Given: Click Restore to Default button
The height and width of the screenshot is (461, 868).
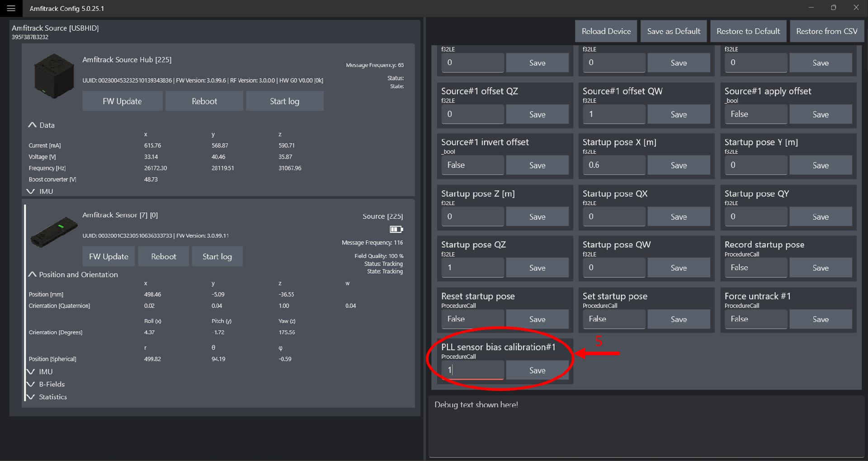Looking at the screenshot, I should point(748,31).
